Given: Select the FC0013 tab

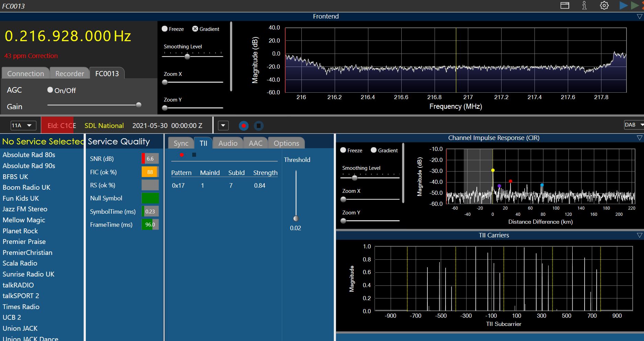Looking at the screenshot, I should 107,73.
